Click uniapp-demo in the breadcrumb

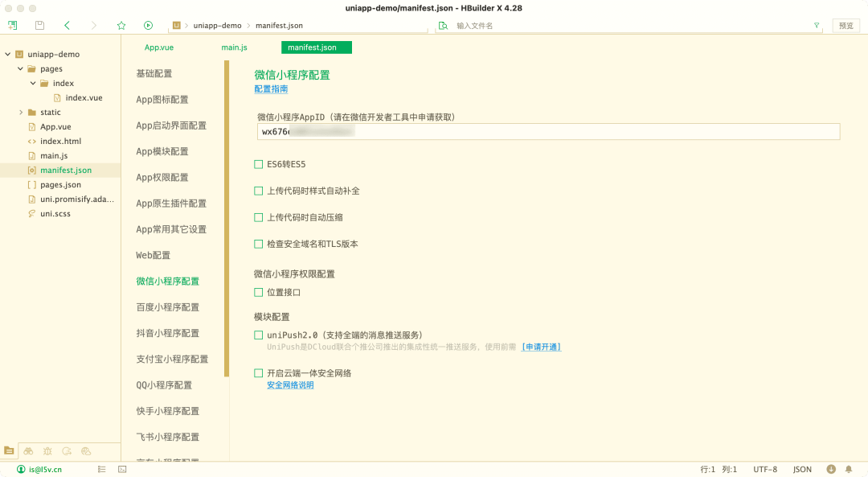tap(217, 26)
